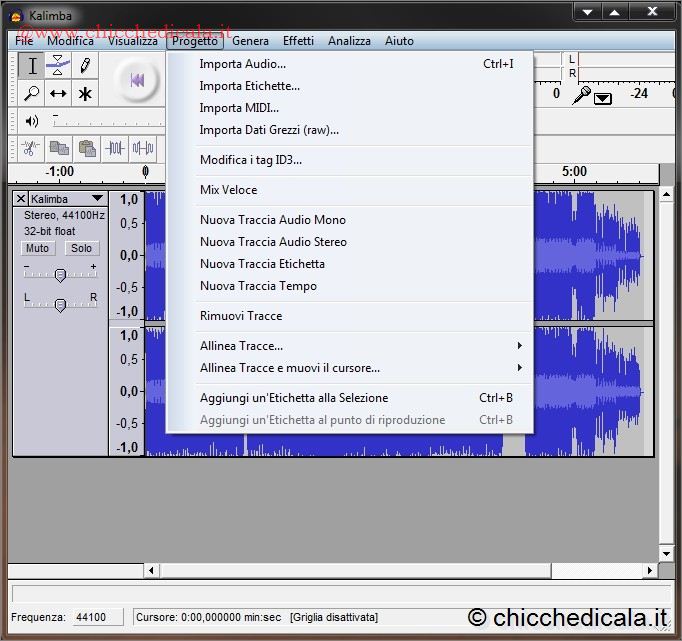Select the Multi-tool asterisk icon
Image resolution: width=682 pixels, height=641 pixels.
[x=86, y=93]
